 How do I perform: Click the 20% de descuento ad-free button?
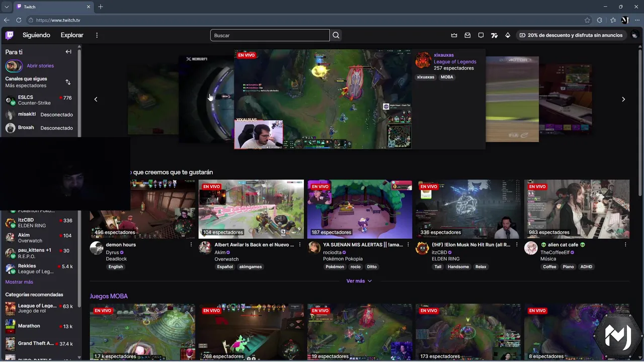(571, 35)
